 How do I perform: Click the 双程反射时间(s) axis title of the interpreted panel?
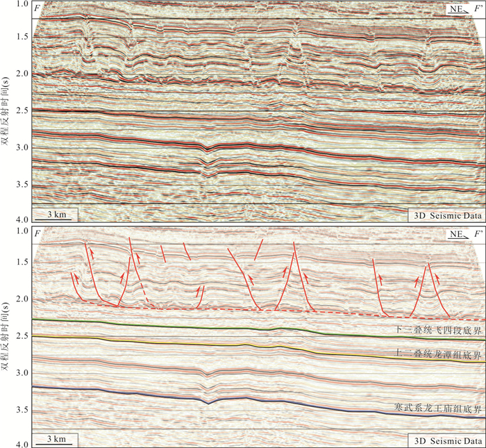[x=6, y=336]
